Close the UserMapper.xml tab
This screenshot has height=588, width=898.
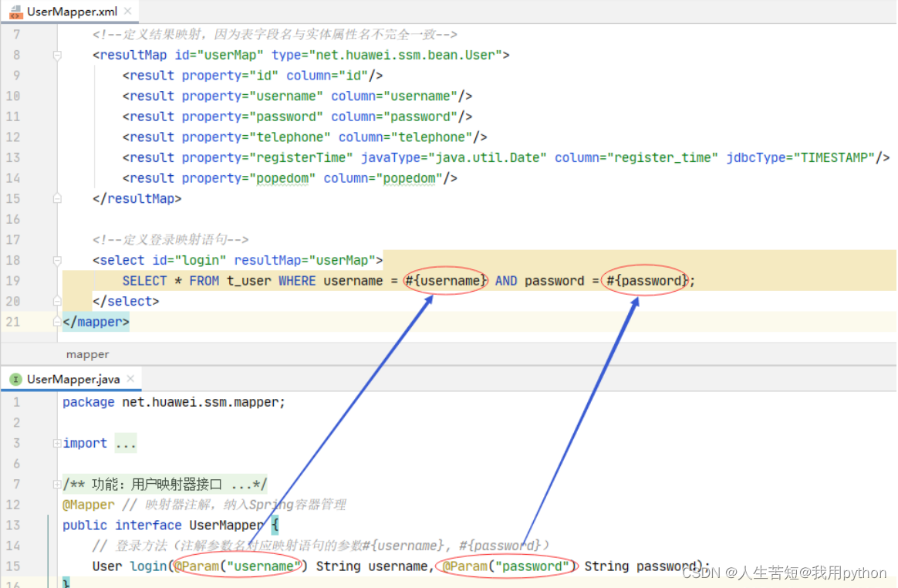point(128,11)
